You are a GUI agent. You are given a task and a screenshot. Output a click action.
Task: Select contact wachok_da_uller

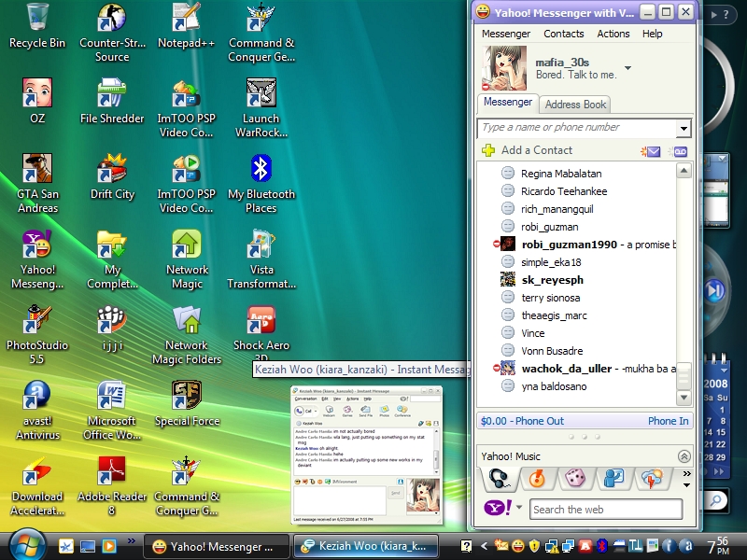tap(585, 369)
